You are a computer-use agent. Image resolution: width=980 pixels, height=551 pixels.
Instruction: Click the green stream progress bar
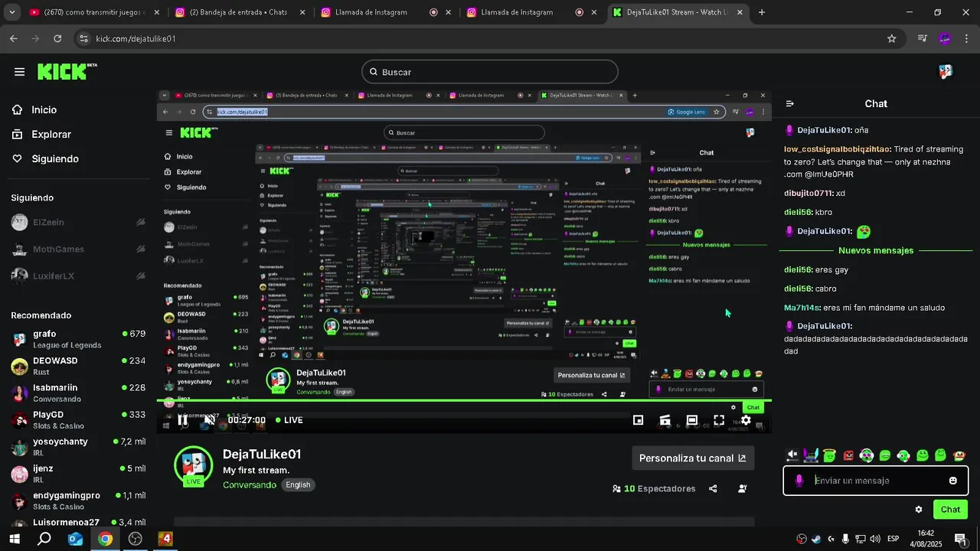464,400
